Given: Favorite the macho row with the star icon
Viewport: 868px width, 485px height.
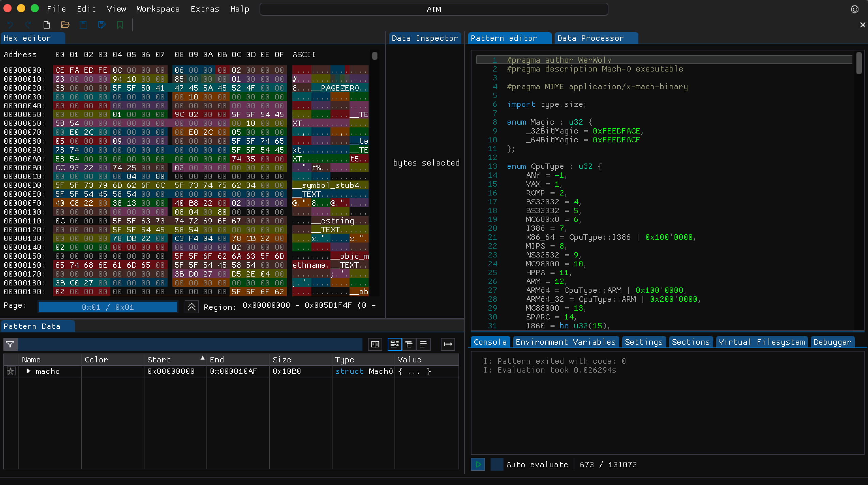Looking at the screenshot, I should [x=11, y=371].
